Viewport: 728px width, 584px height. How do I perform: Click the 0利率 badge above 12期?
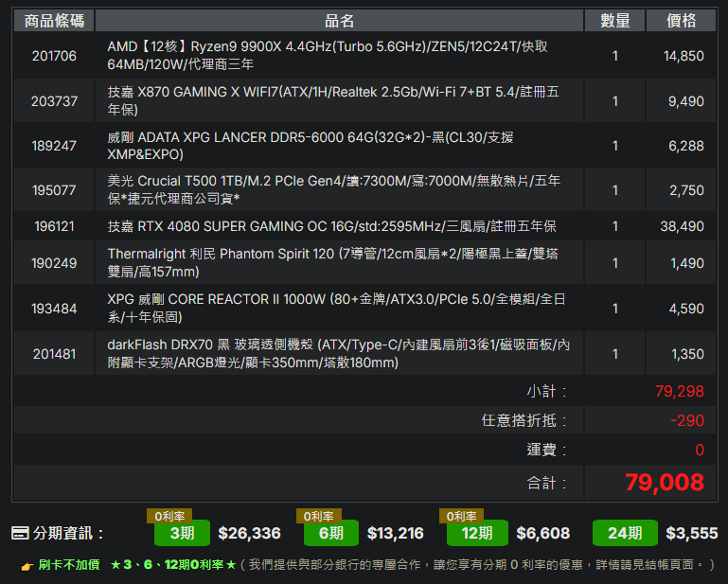(461, 516)
